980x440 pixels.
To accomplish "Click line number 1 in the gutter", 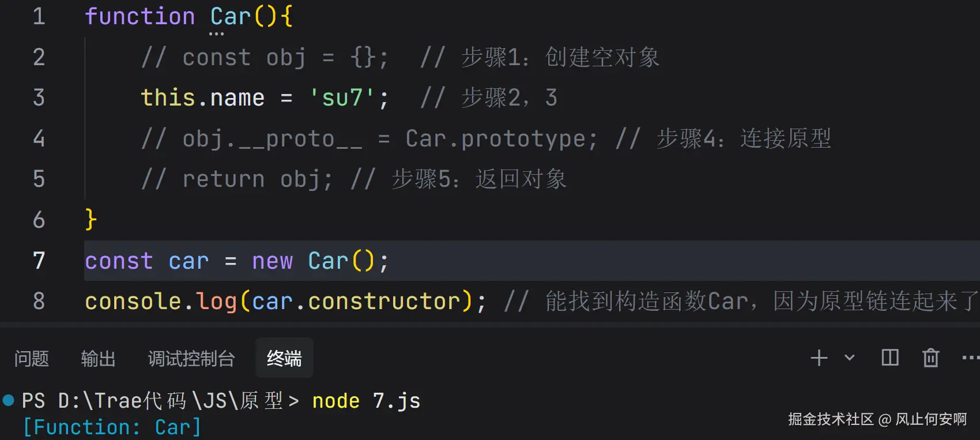I will 39,16.
